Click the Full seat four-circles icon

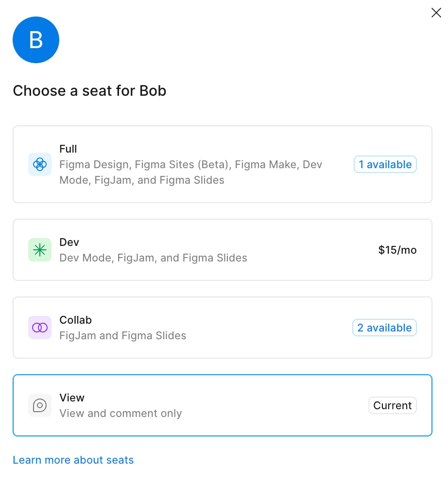[40, 164]
